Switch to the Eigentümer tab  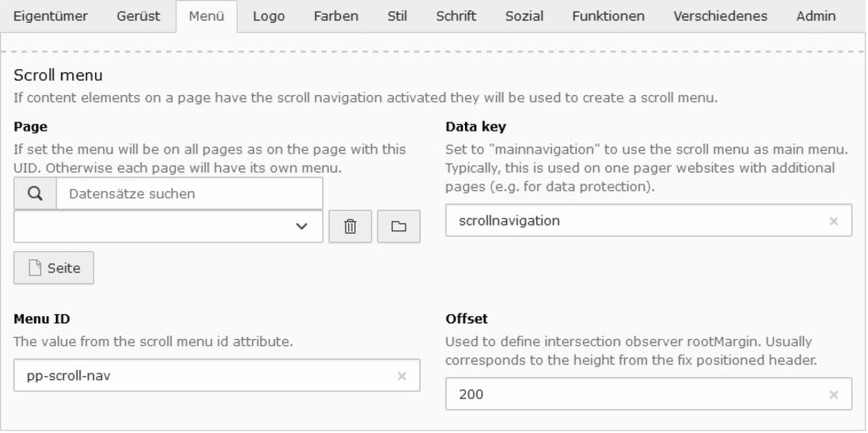pyautogui.click(x=50, y=16)
